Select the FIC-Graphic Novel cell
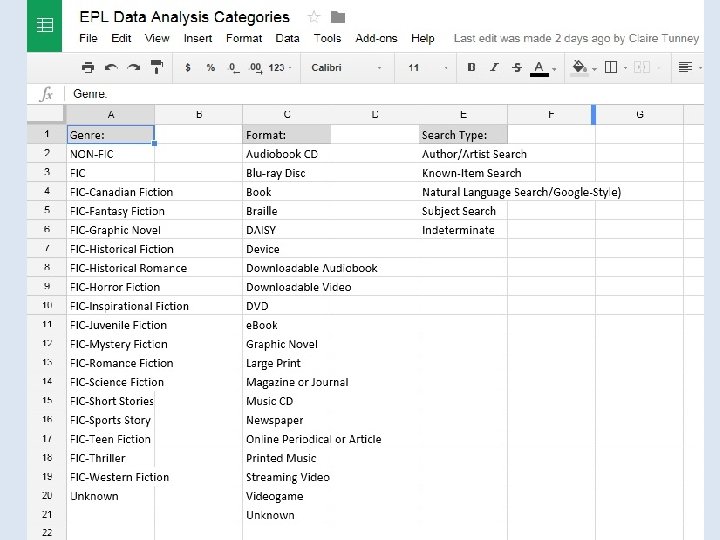 [x=111, y=230]
